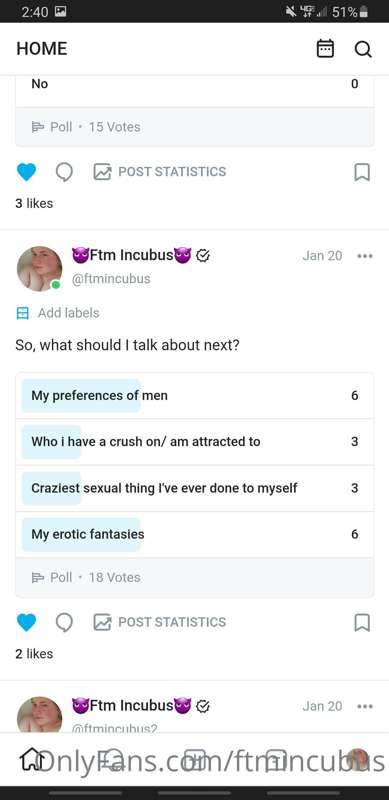Image resolution: width=389 pixels, height=800 pixels.
Task: View POST STATISTICS for the second poll
Action: pos(160,622)
